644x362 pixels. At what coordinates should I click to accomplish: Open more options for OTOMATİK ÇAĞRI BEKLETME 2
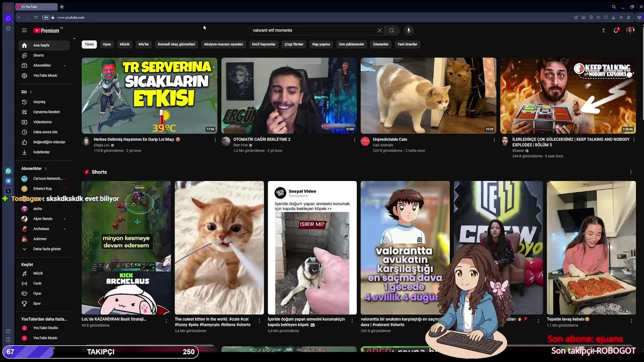tap(355, 140)
